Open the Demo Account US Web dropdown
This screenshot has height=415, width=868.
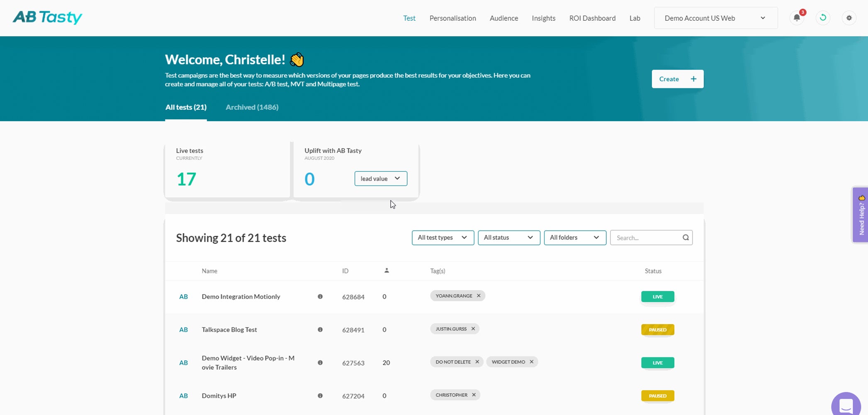[x=716, y=18]
